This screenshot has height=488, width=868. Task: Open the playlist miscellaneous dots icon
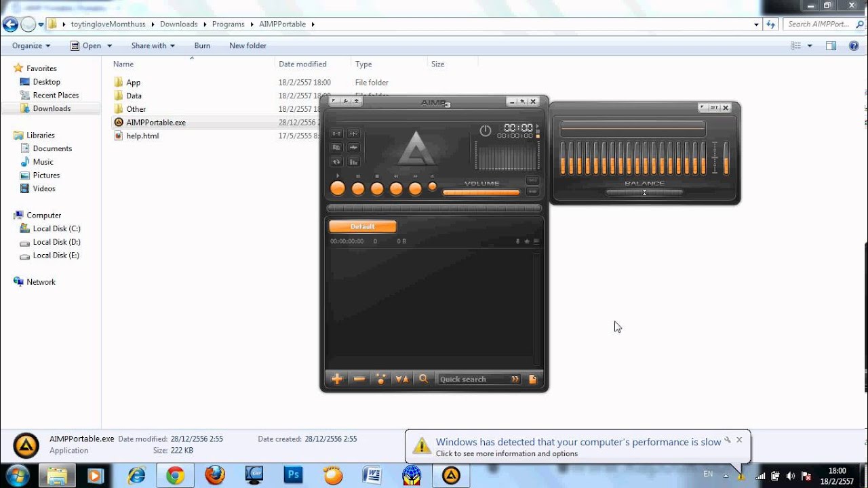point(380,379)
